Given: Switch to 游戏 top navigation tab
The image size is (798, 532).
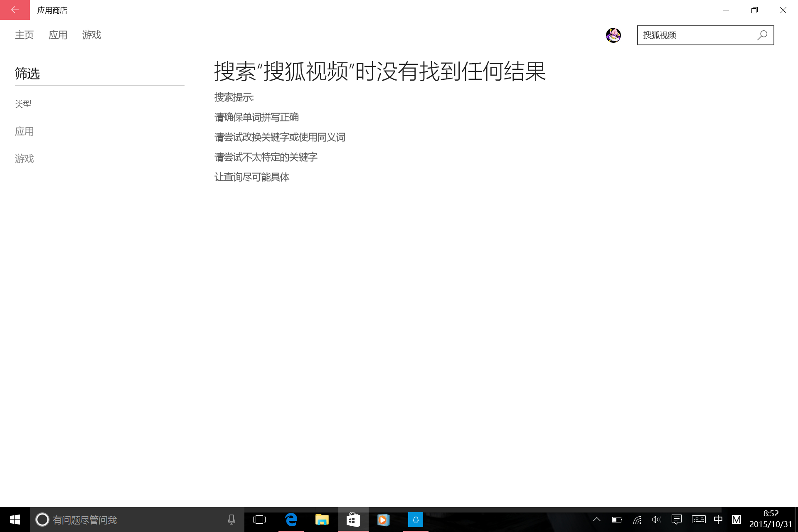Looking at the screenshot, I should 91,35.
